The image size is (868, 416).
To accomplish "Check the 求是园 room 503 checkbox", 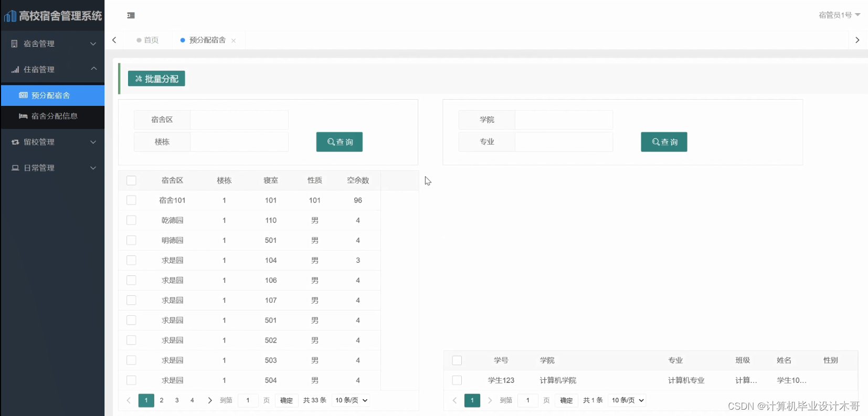I will [131, 360].
